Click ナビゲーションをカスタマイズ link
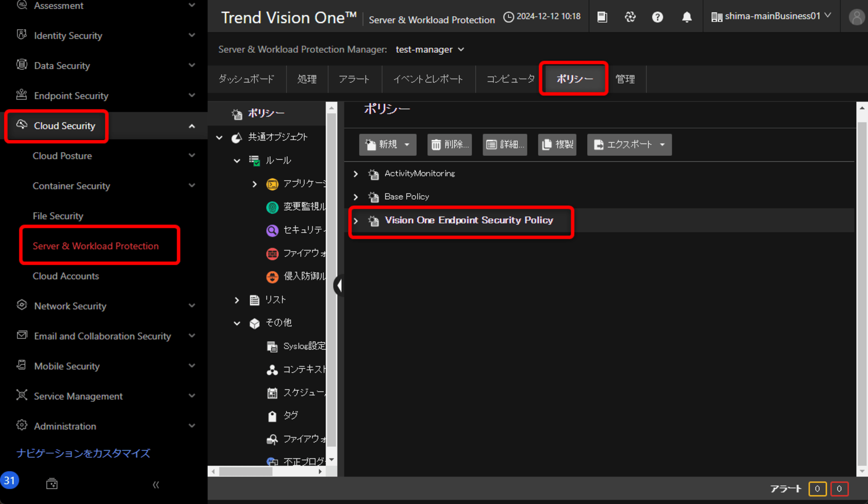This screenshot has height=504, width=868. [83, 453]
